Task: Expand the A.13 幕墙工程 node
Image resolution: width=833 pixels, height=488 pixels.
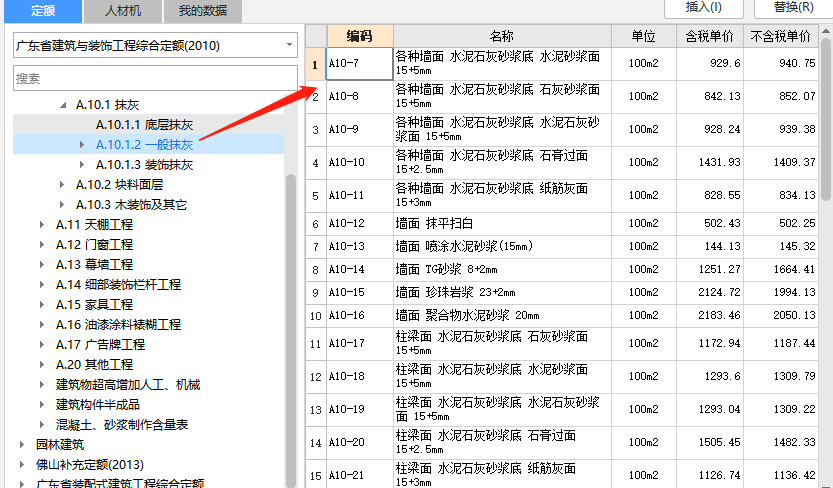Action: coord(42,264)
